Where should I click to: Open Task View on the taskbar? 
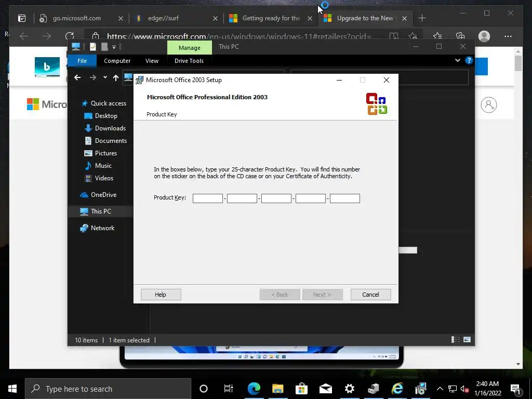229,389
